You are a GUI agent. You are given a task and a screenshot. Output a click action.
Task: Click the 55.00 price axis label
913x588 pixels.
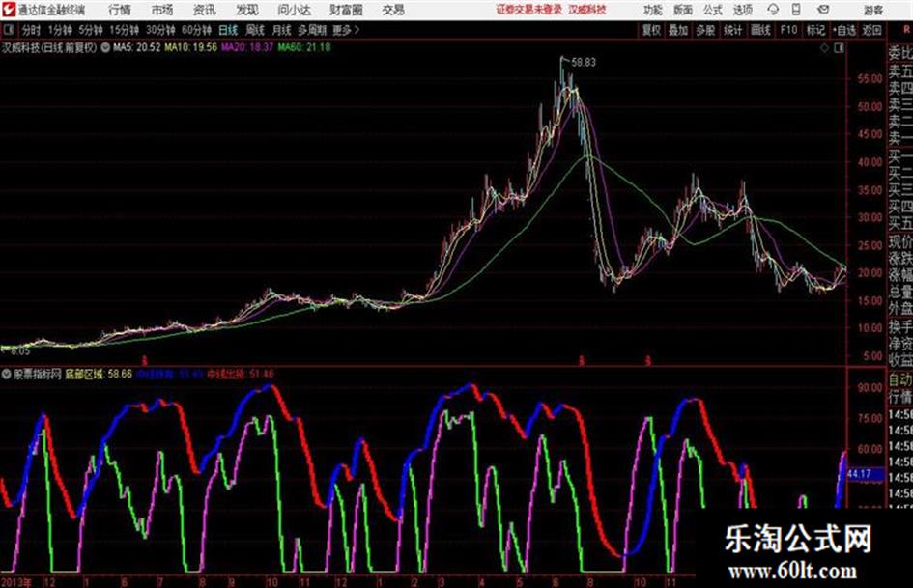point(870,78)
